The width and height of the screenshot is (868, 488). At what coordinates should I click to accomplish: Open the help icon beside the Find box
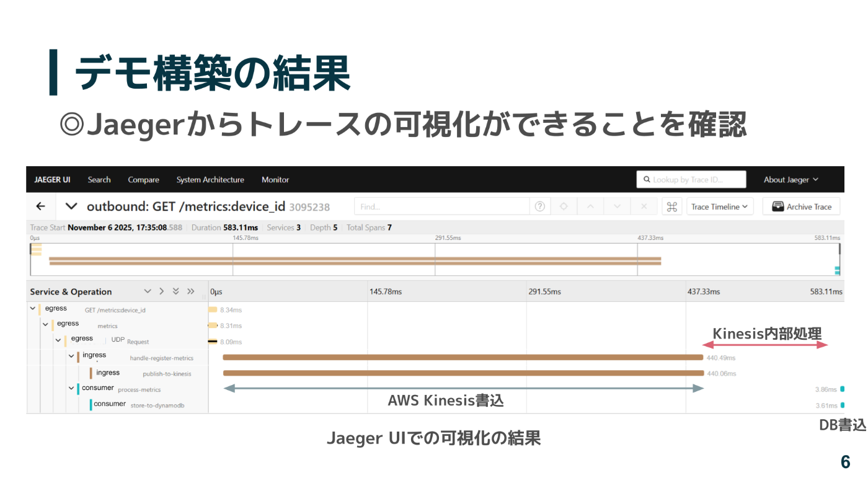click(539, 206)
